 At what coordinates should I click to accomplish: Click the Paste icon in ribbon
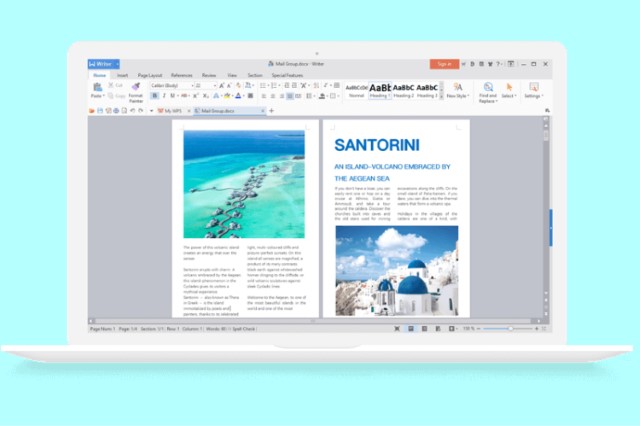coord(97,90)
